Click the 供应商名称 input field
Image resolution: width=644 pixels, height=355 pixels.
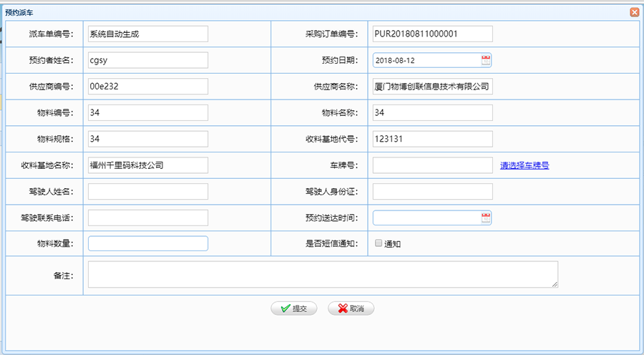point(432,87)
